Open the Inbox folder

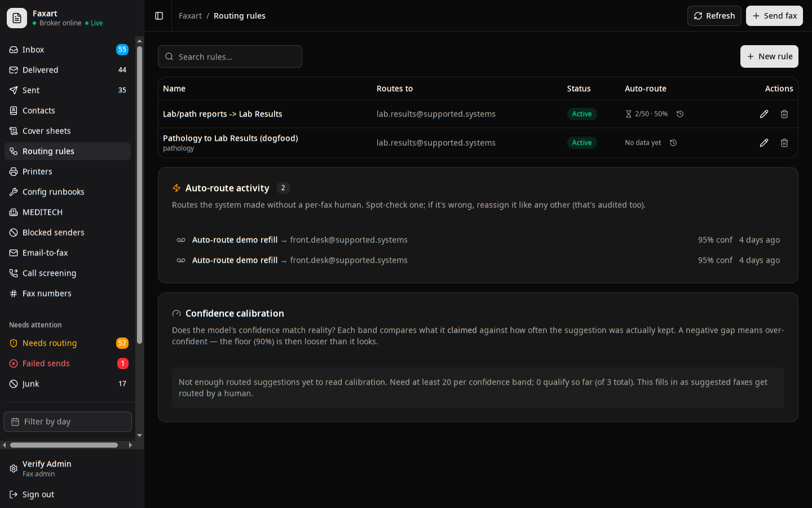(x=68, y=50)
